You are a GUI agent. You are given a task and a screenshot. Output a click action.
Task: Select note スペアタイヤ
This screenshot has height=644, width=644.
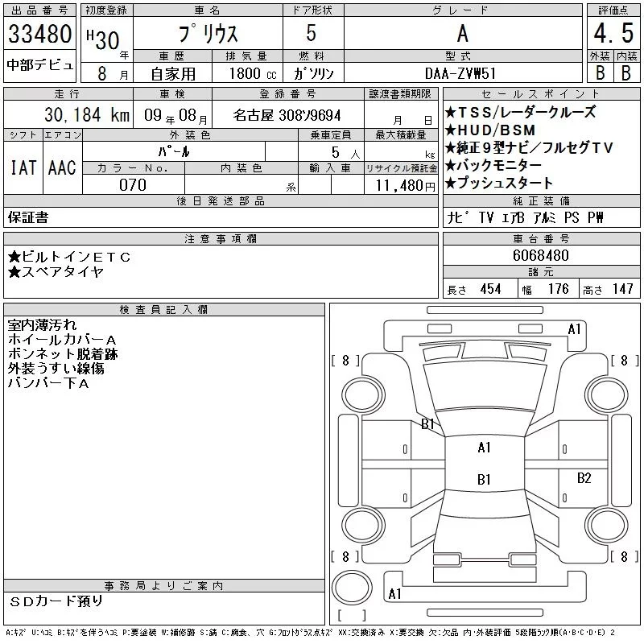pos(56,271)
